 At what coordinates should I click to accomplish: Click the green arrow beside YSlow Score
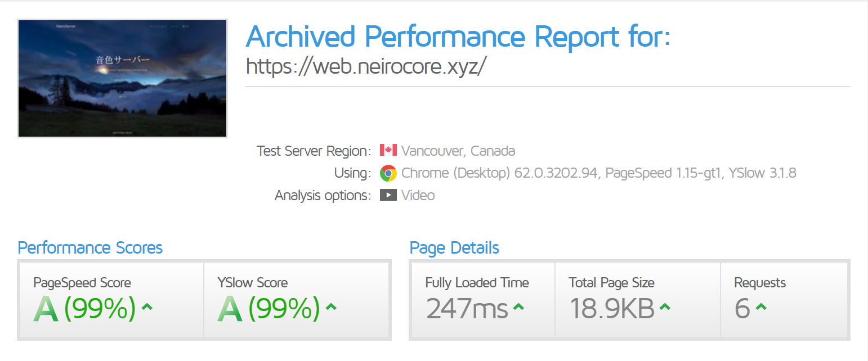pos(332,306)
